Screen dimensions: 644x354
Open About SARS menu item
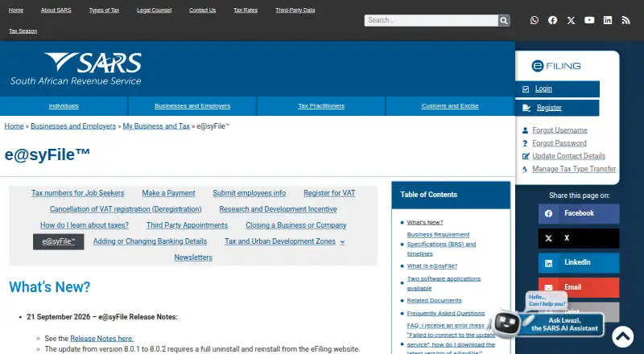pos(56,10)
